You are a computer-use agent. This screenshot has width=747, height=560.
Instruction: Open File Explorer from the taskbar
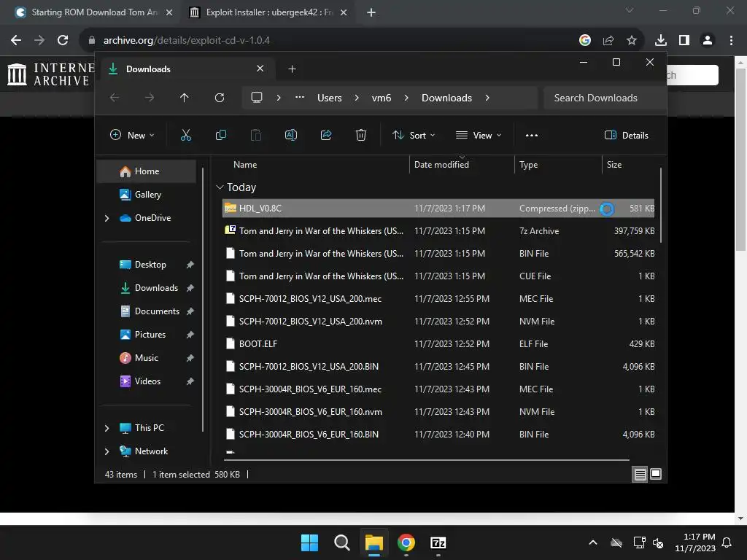click(x=374, y=542)
